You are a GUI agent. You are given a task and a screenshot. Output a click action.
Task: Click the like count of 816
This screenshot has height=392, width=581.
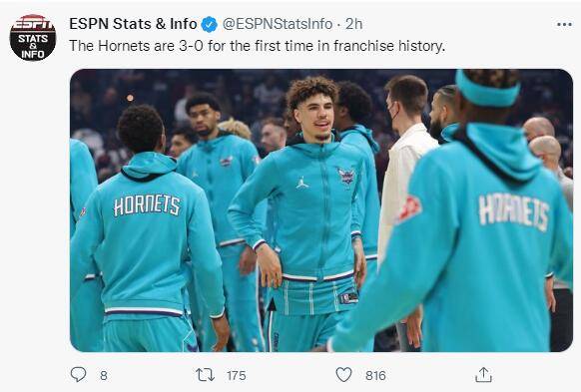click(x=375, y=375)
